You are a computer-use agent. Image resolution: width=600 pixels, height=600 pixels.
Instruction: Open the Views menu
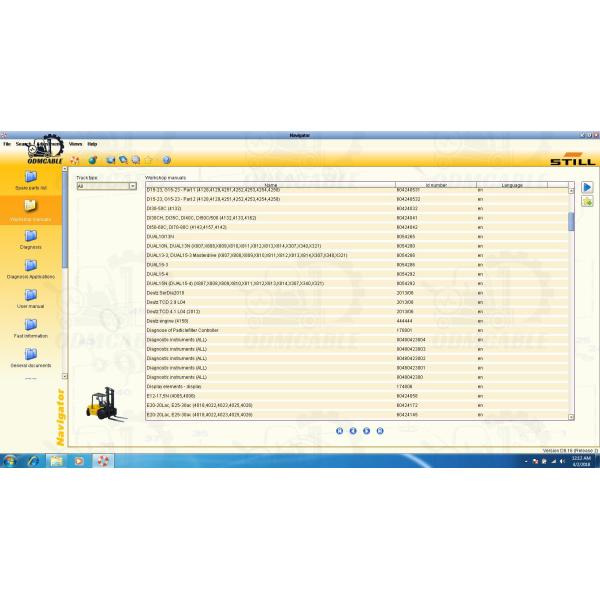click(75, 144)
